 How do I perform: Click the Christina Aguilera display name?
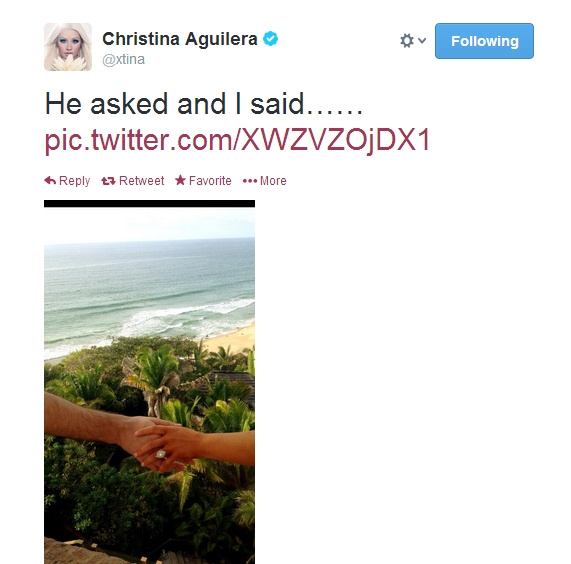tap(180, 39)
